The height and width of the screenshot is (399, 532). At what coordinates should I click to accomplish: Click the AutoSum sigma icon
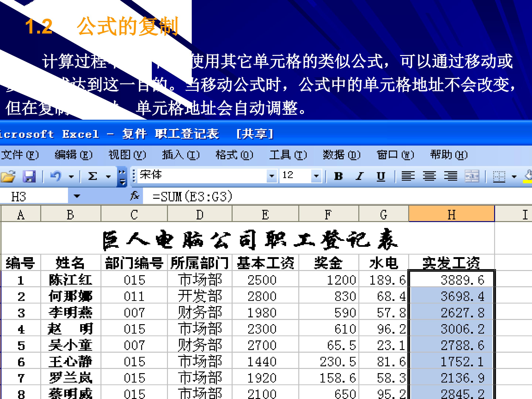point(93,176)
